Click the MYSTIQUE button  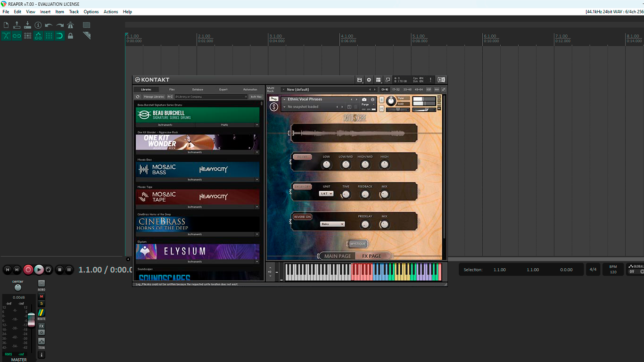coord(358,244)
